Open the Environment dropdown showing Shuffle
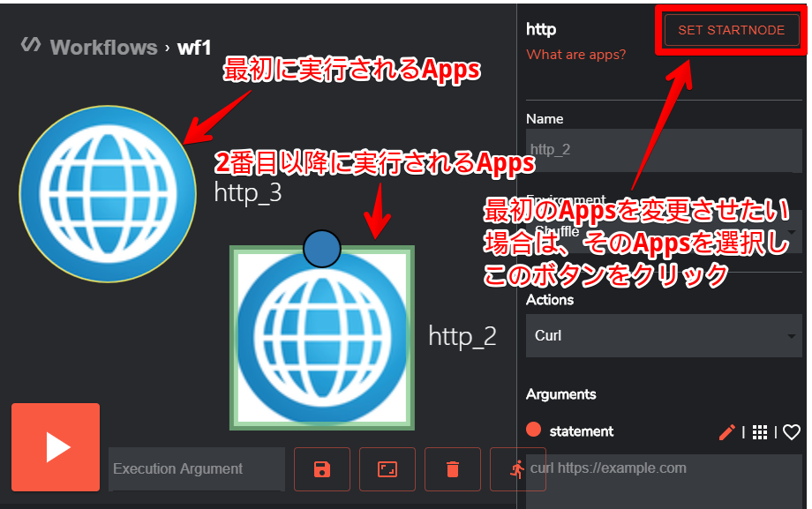 coord(662,231)
